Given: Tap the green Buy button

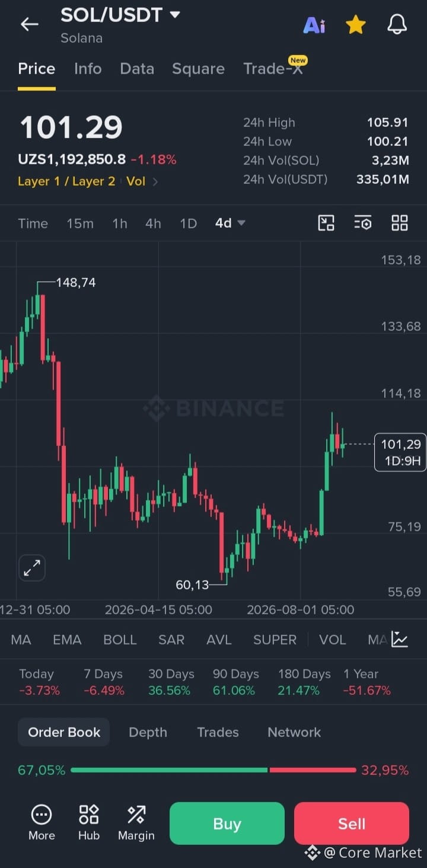Looking at the screenshot, I should 227,824.
